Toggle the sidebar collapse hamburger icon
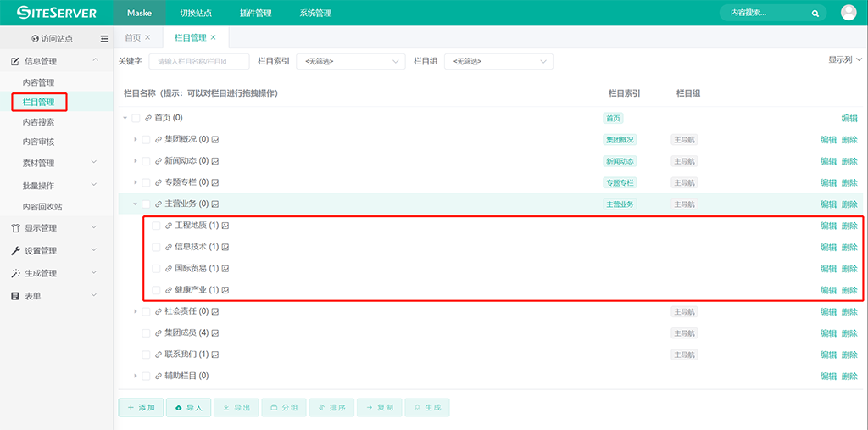This screenshot has width=868, height=430. point(104,39)
